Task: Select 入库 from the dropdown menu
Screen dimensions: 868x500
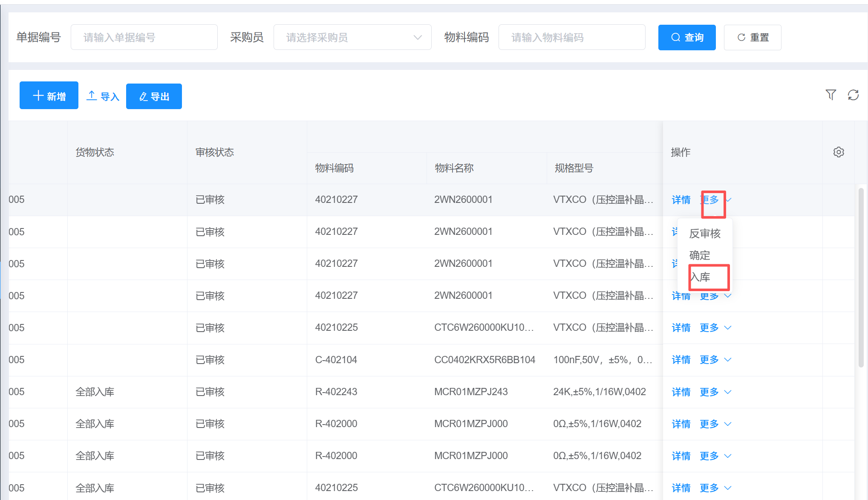Action: 700,277
